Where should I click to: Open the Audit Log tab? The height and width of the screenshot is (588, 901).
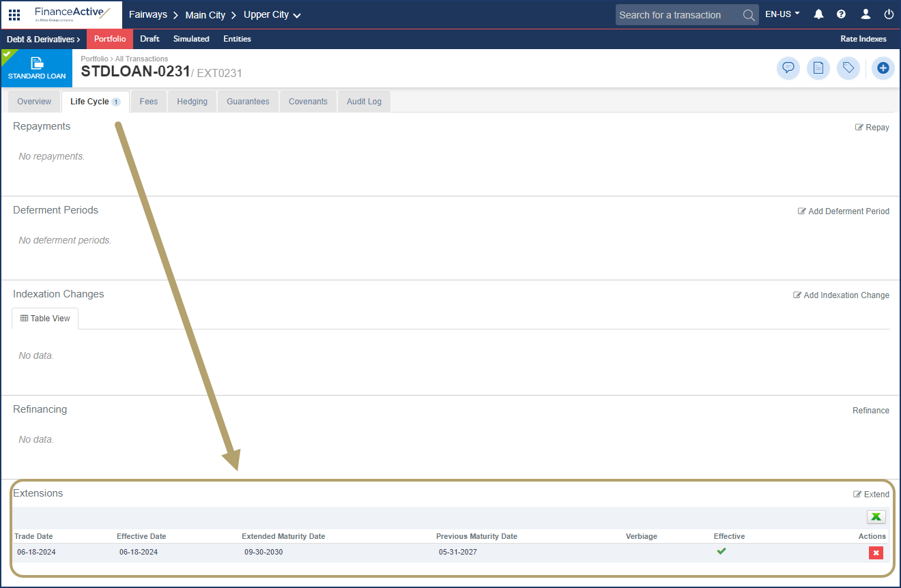(x=364, y=102)
